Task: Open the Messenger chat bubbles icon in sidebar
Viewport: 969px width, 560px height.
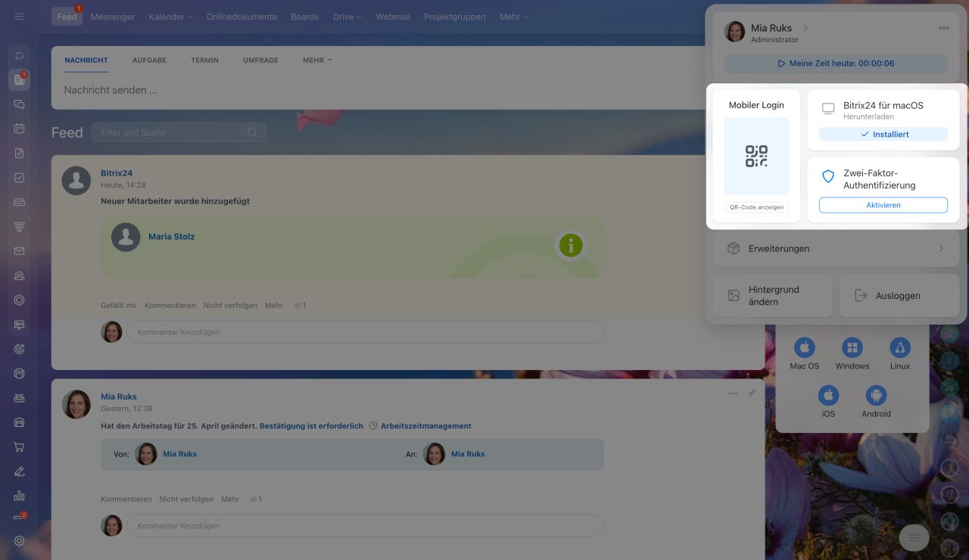Action: tap(19, 104)
